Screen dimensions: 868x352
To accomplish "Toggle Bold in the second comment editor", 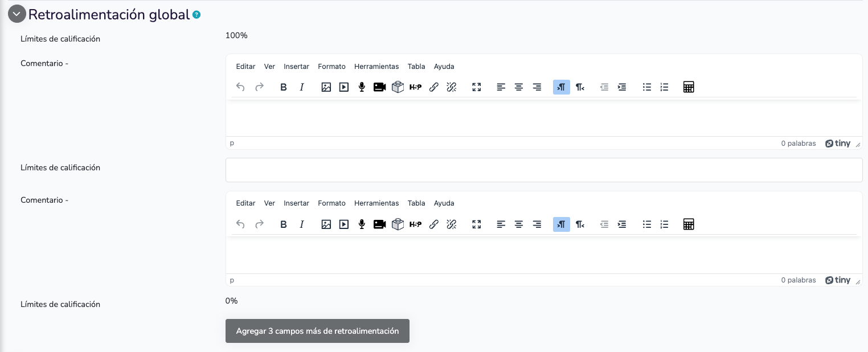I will point(284,224).
